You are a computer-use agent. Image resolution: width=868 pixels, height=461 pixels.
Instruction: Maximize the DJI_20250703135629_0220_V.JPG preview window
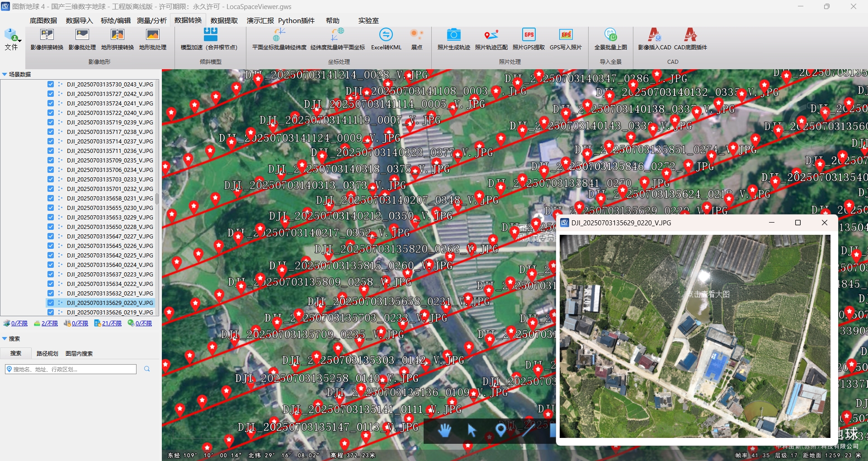[x=798, y=223]
